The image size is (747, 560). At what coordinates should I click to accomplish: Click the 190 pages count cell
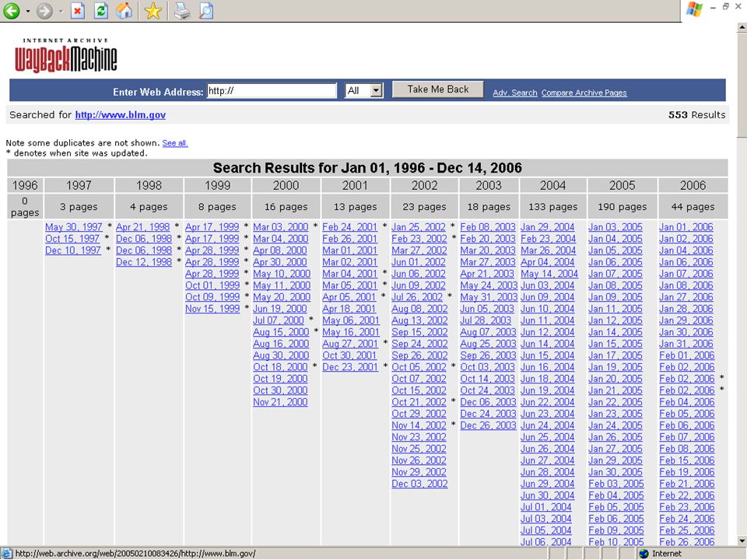tap(622, 207)
